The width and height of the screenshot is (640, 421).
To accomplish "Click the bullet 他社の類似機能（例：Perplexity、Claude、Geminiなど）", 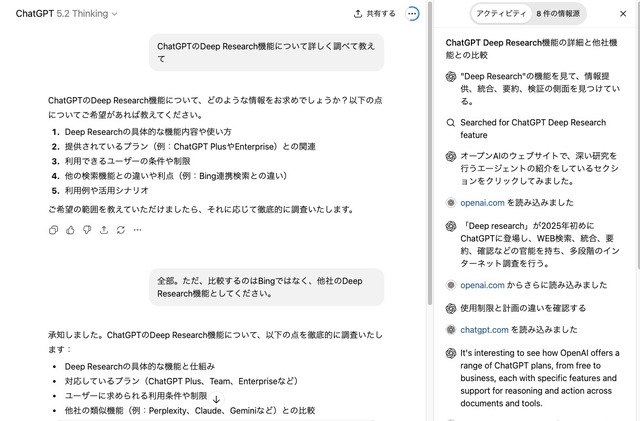I will click(190, 410).
